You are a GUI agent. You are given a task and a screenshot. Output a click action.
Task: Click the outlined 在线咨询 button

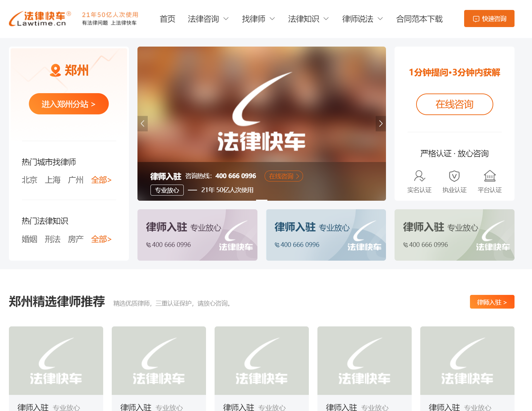pos(454,104)
